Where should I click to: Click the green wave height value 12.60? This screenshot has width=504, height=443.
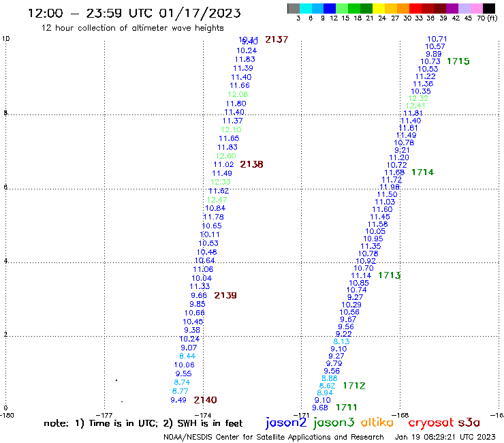tap(226, 156)
